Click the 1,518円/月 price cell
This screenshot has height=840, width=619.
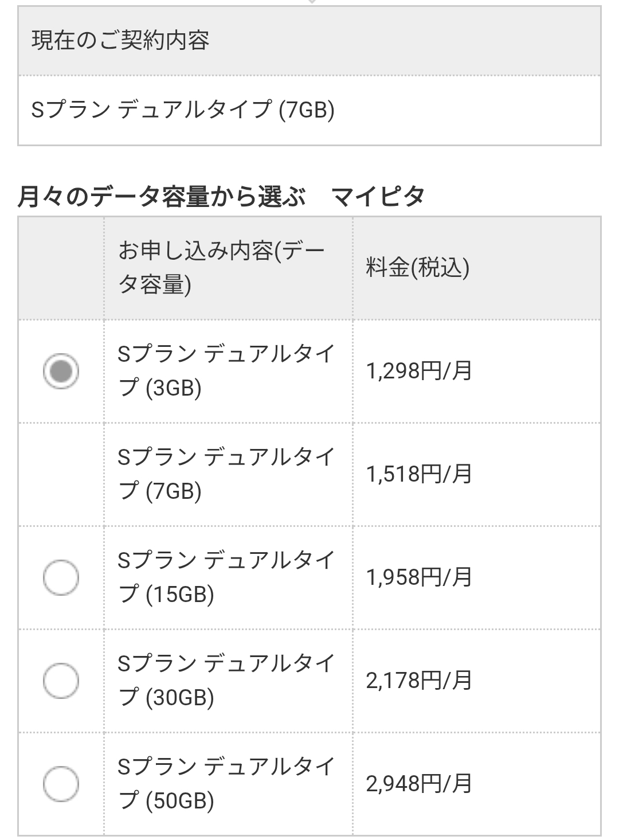click(x=419, y=474)
